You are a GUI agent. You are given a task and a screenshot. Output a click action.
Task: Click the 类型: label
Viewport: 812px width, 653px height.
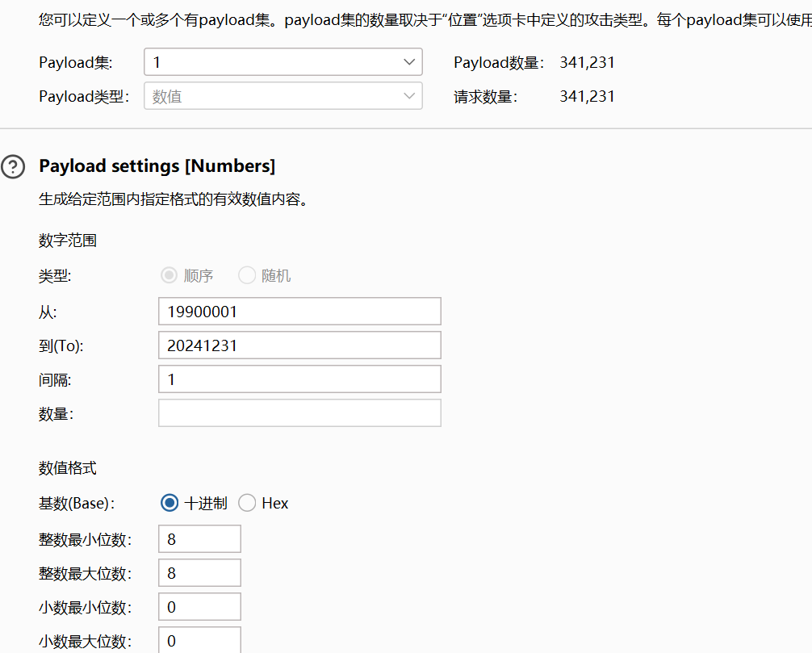click(55, 276)
